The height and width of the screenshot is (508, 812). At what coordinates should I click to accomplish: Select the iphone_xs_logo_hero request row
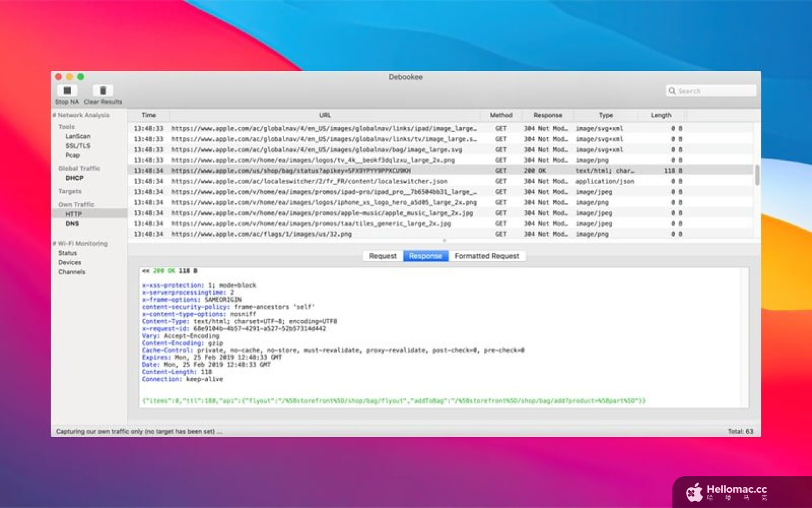pyautogui.click(x=440, y=203)
